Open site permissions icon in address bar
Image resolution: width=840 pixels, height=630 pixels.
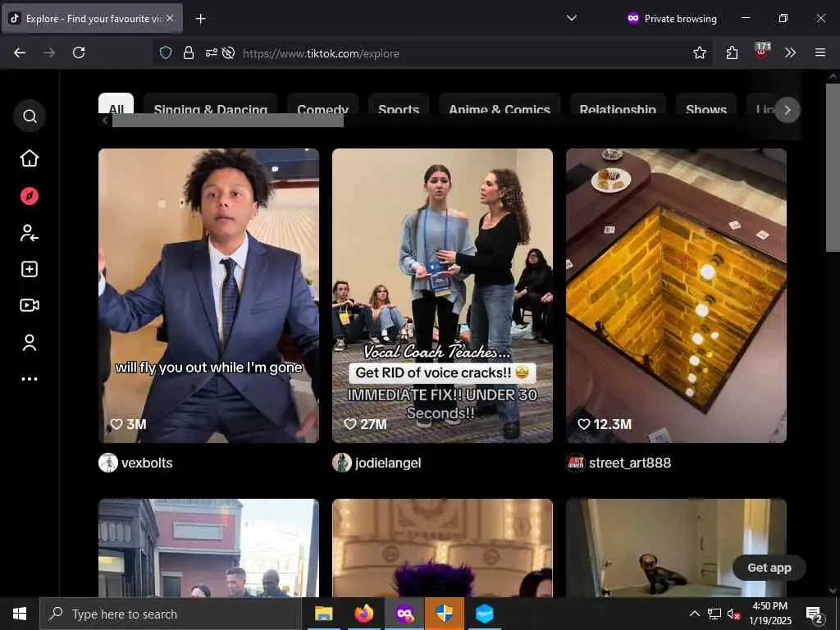pos(212,52)
